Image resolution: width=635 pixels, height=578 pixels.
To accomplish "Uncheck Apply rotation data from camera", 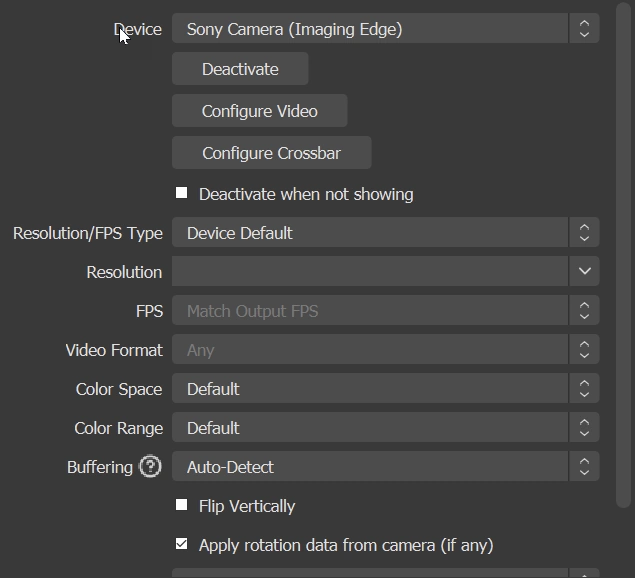I will pyautogui.click(x=182, y=545).
